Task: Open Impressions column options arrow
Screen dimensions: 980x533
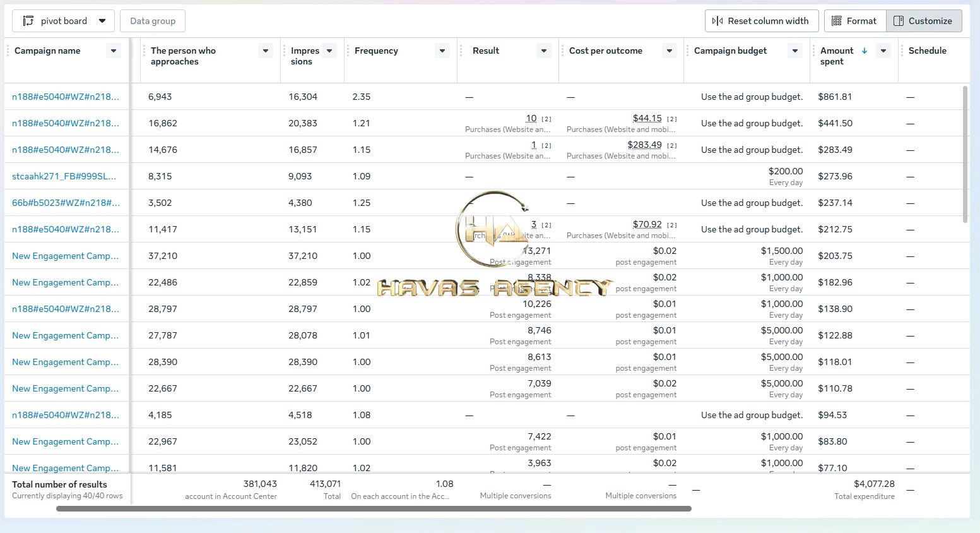Action: click(329, 51)
